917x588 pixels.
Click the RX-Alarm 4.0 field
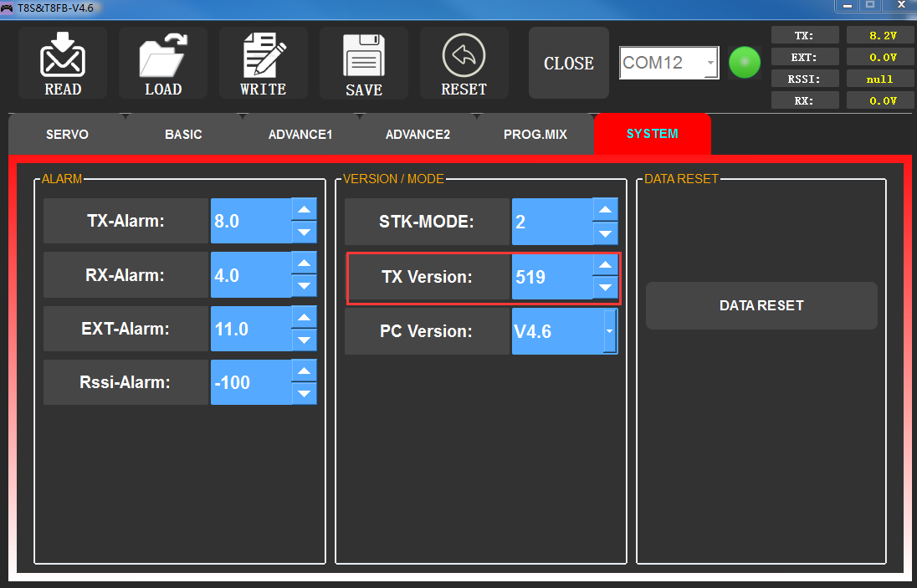[251, 274]
